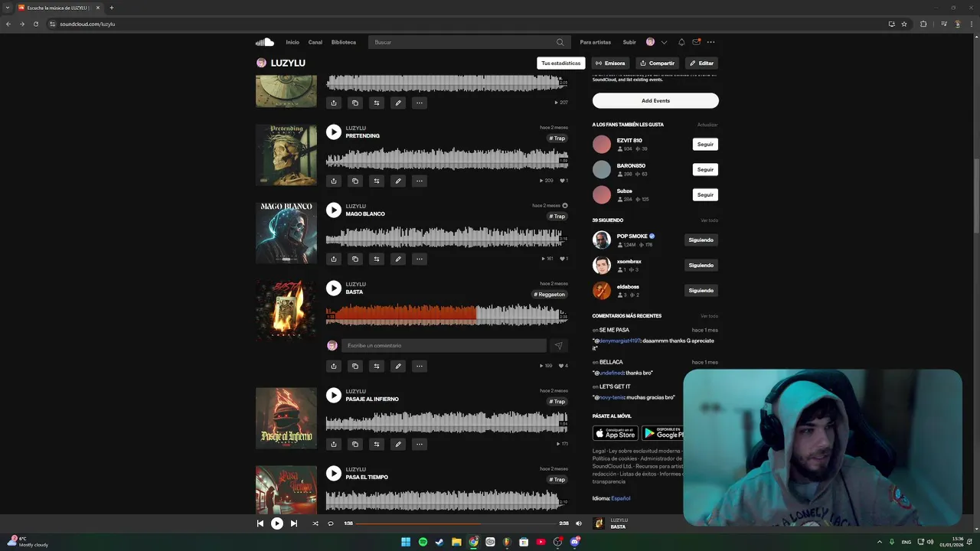
Task: Share the MAGO BLANCO track
Action: point(334,259)
